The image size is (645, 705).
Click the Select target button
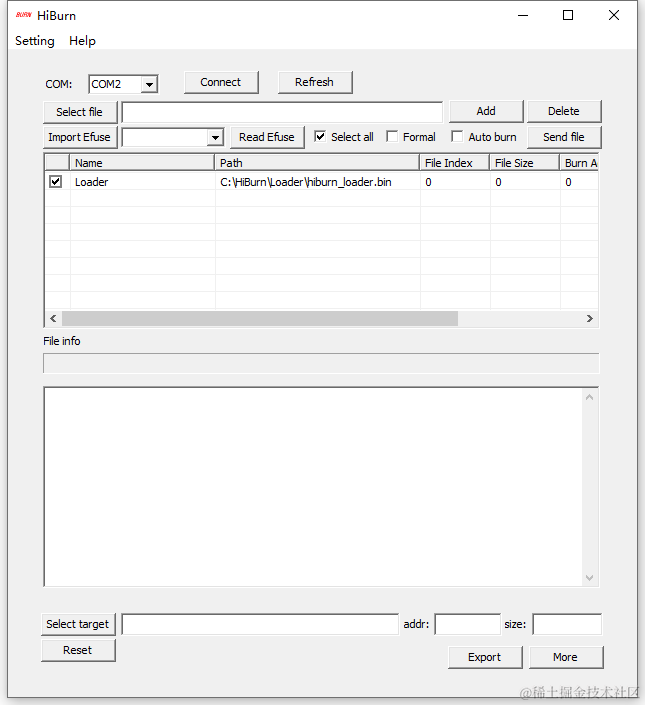78,625
